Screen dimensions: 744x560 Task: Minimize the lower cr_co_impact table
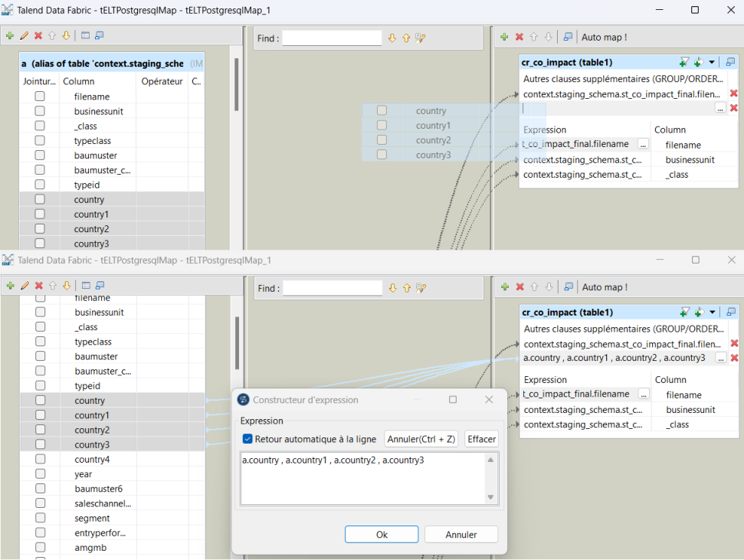[731, 313]
